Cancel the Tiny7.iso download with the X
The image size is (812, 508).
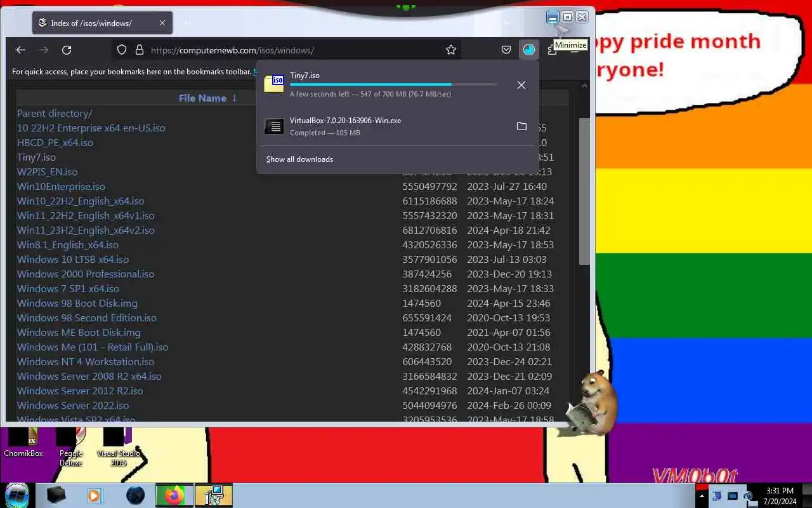pos(521,85)
